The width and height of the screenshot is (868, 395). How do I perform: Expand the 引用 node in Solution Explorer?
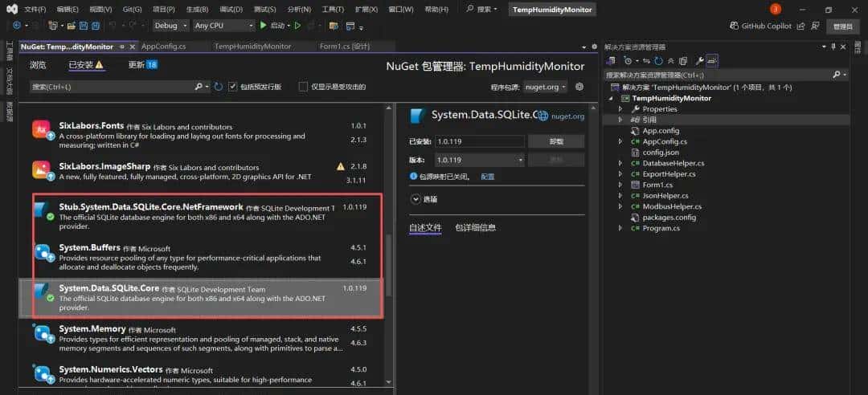pos(620,120)
